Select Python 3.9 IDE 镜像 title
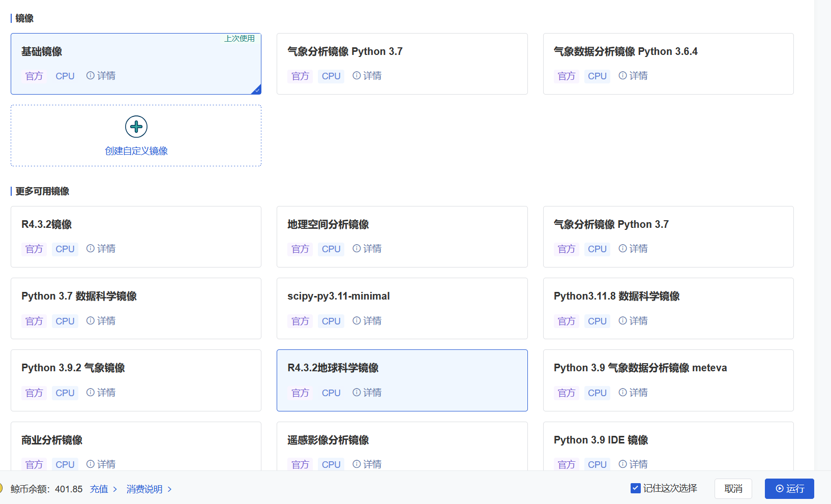The image size is (831, 504). (601, 440)
